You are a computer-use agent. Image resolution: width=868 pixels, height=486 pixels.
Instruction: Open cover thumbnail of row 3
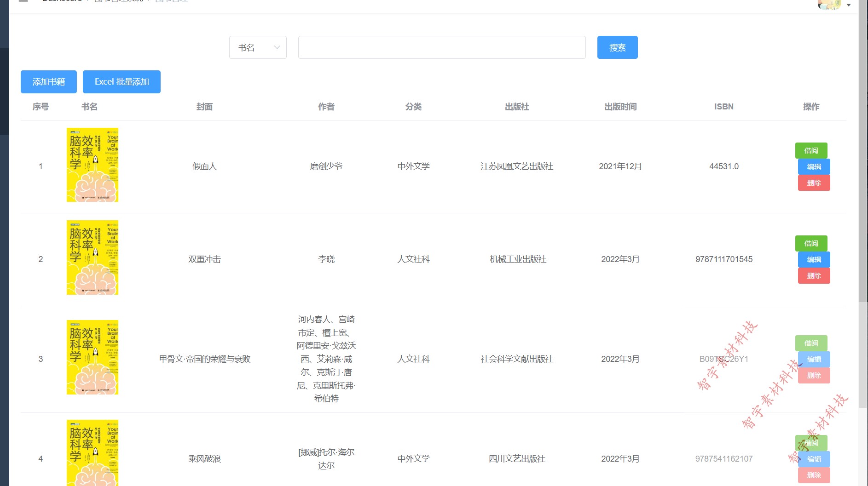click(93, 357)
